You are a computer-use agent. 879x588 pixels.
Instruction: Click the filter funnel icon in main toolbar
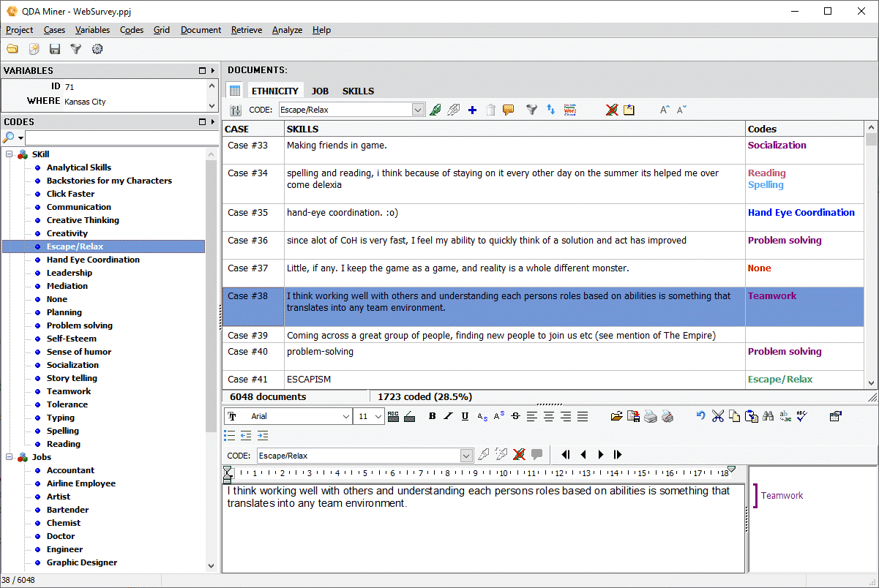pos(75,49)
